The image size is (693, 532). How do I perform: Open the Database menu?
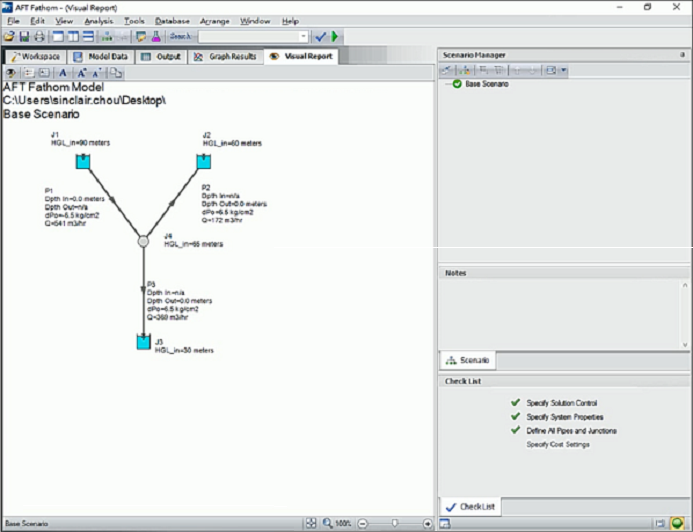tap(172, 21)
